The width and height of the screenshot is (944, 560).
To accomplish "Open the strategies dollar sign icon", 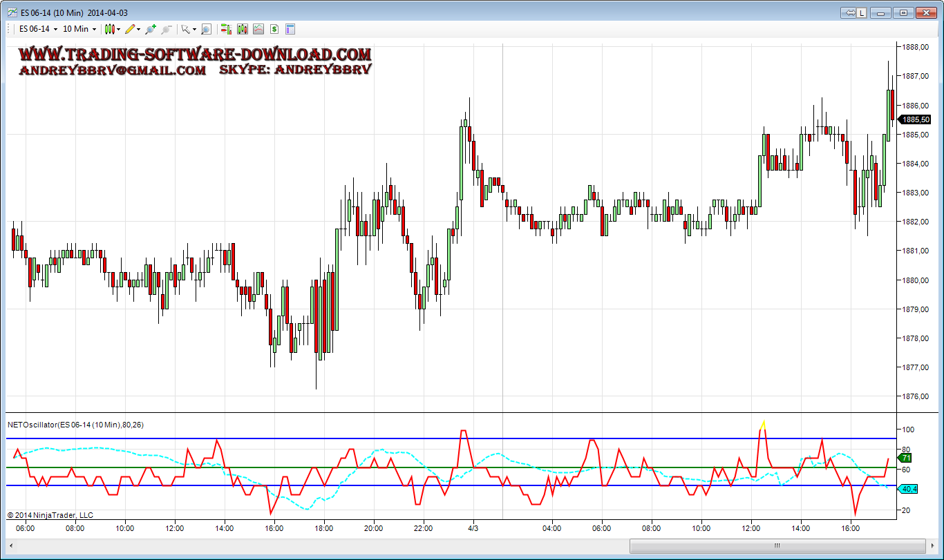I will tap(274, 29).
